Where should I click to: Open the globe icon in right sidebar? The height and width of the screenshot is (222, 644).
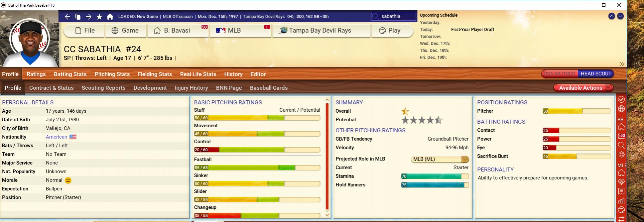point(621,109)
